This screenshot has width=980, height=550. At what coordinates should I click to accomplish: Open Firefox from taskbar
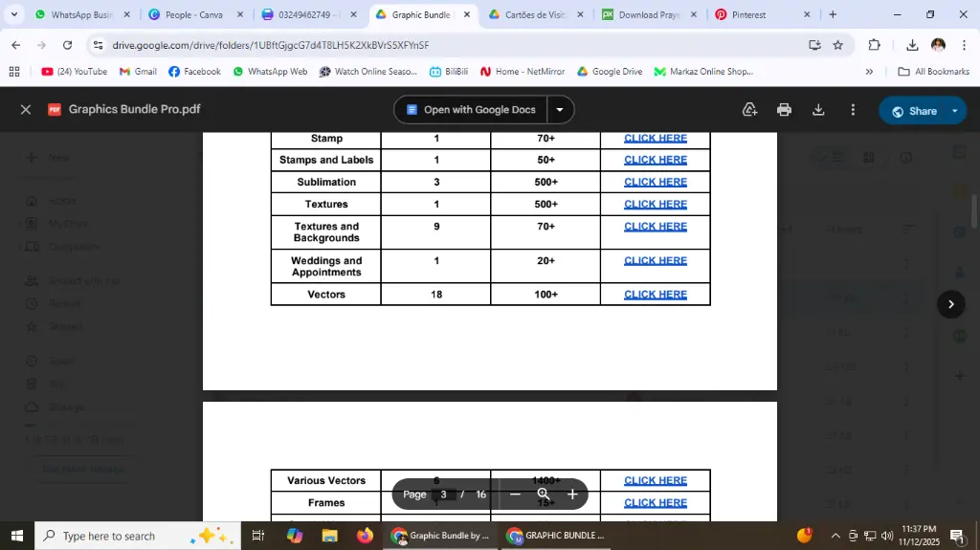(x=365, y=536)
